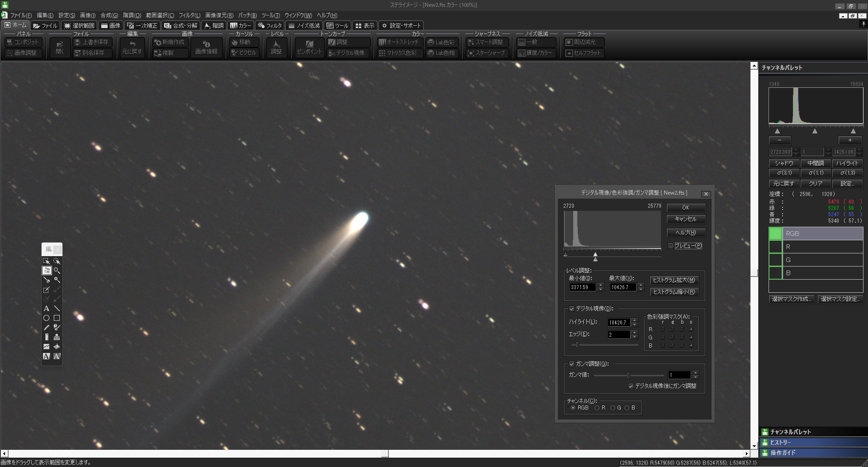The height and width of the screenshot is (467, 868).
Task: Choose the rectangular selection arrow tool
Action: point(46,261)
